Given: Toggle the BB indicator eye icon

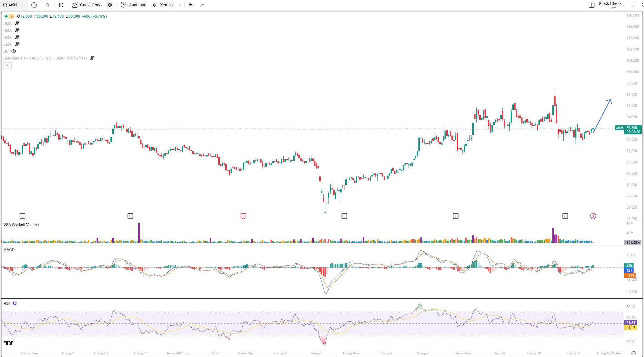Looking at the screenshot, I should tap(14, 51).
